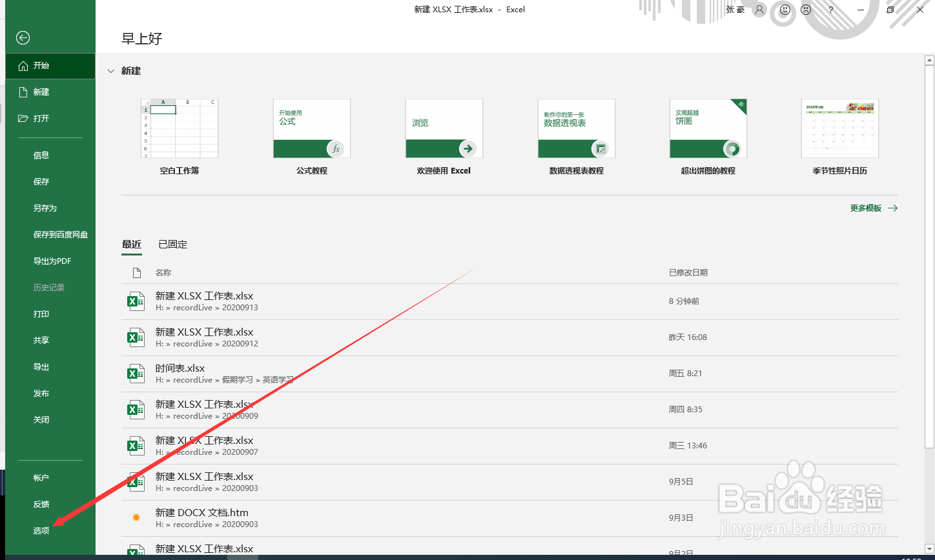Click the vertical scrollbar thumb
Viewport: 935px width, 560px height.
pyautogui.click(x=929, y=257)
